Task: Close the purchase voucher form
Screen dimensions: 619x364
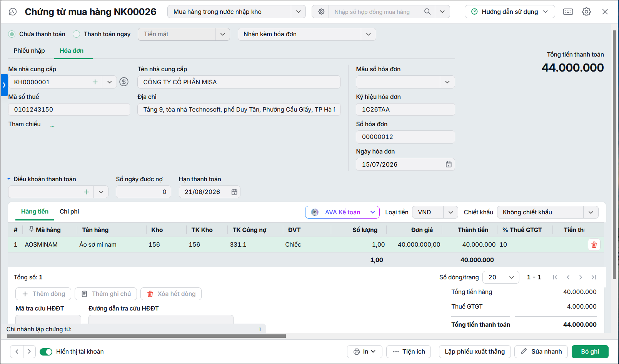Action: [605, 12]
